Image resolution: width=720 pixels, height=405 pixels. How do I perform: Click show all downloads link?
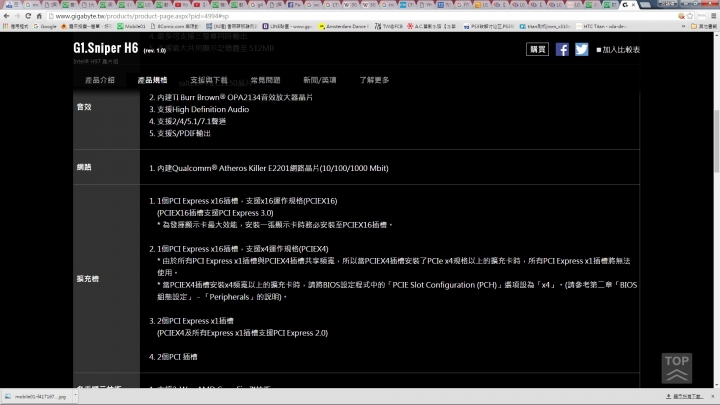(x=684, y=396)
